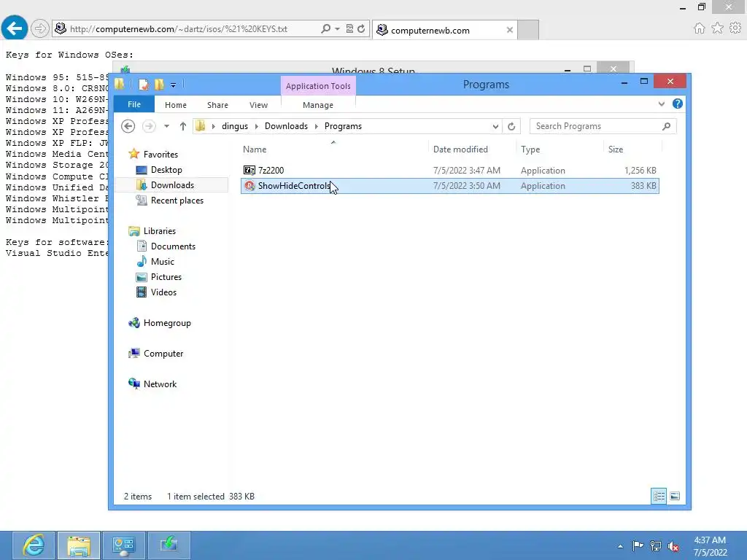Select Homegroup in the navigation pane
The width and height of the screenshot is (747, 560).
[x=167, y=323]
